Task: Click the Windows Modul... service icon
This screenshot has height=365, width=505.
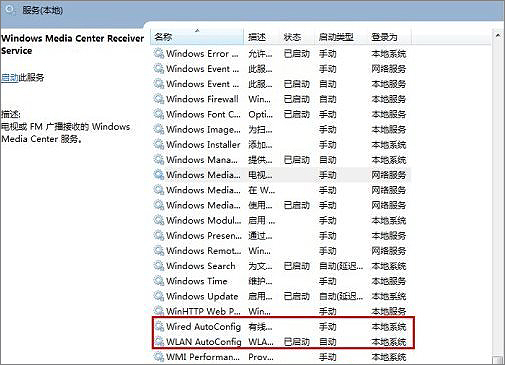Action: pyautogui.click(x=159, y=220)
